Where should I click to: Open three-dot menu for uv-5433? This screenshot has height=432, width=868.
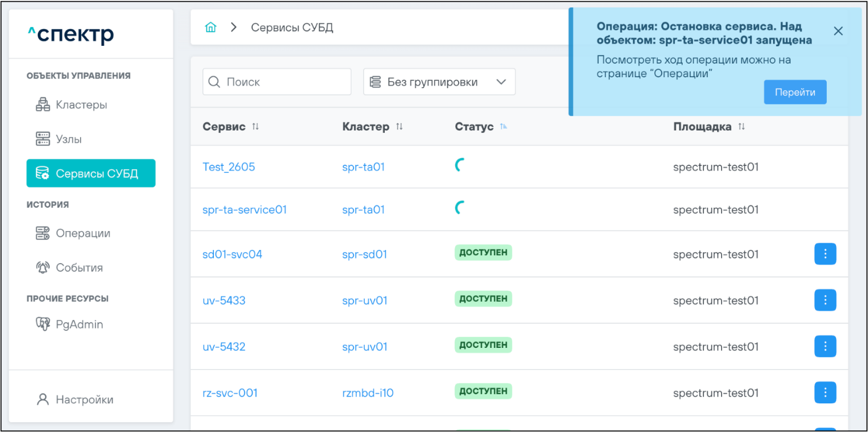click(825, 300)
